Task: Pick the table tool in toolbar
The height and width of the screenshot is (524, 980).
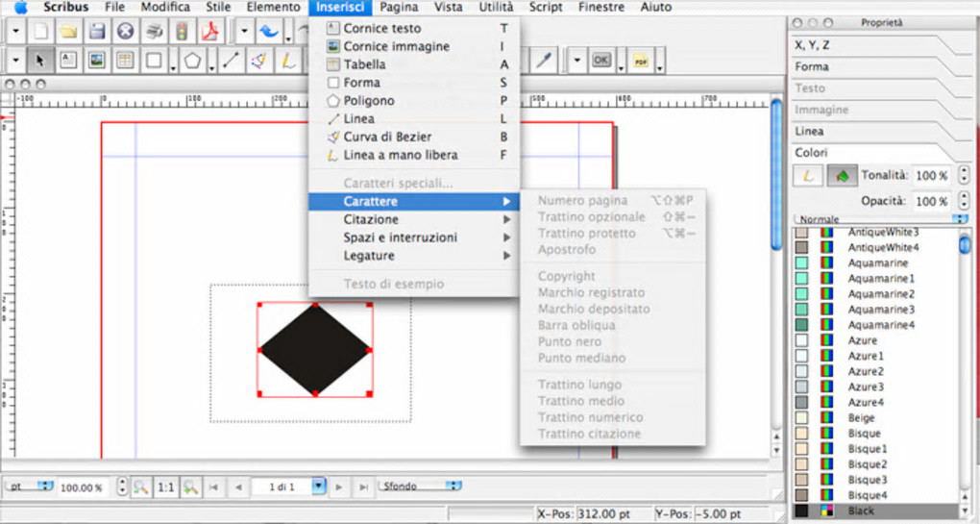Action: [125, 61]
